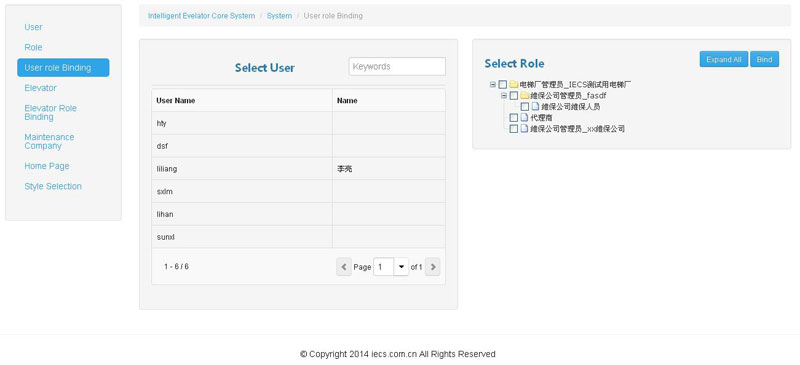Check the 代理商 role checkbox

pyautogui.click(x=514, y=118)
